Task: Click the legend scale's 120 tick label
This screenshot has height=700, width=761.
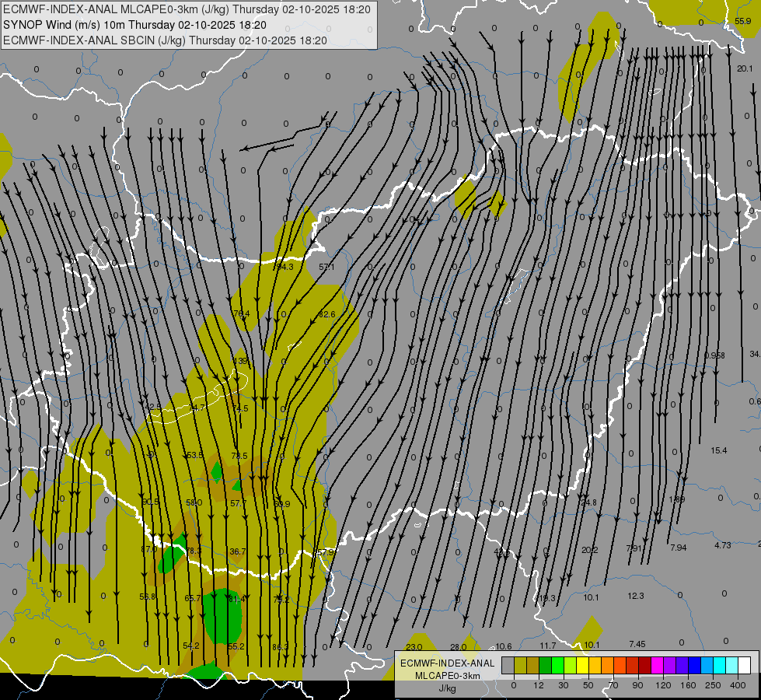Action: [664, 685]
